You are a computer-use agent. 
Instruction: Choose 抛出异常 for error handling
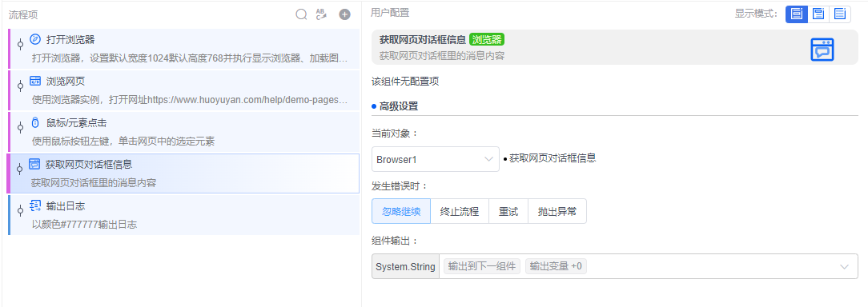[557, 211]
